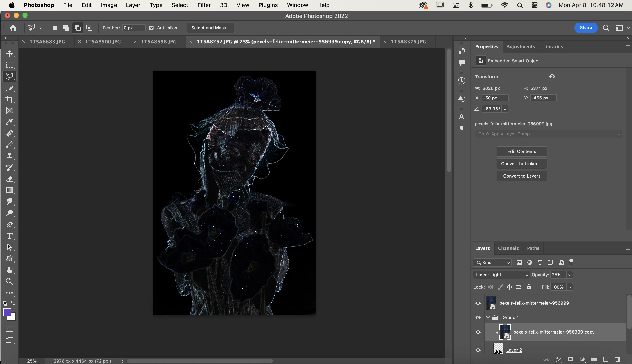The image size is (632, 364).
Task: Select the Move tool
Action: tap(9, 54)
